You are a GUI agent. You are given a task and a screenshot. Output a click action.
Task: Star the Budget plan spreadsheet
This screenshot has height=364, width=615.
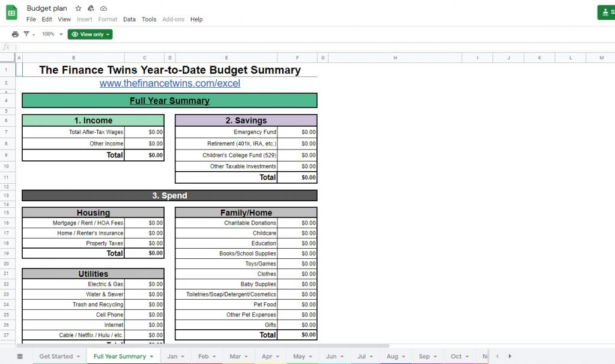78,8
